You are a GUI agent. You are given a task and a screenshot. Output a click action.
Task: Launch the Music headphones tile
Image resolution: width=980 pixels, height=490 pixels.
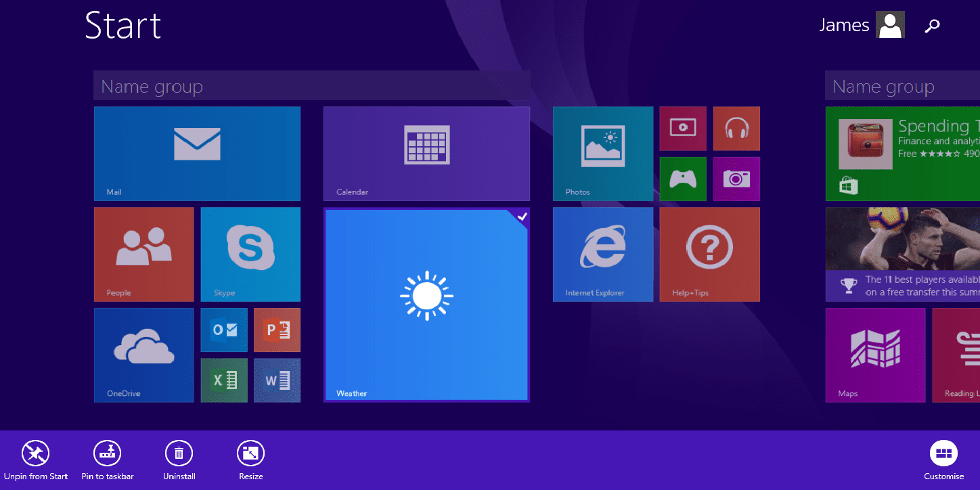point(736,129)
